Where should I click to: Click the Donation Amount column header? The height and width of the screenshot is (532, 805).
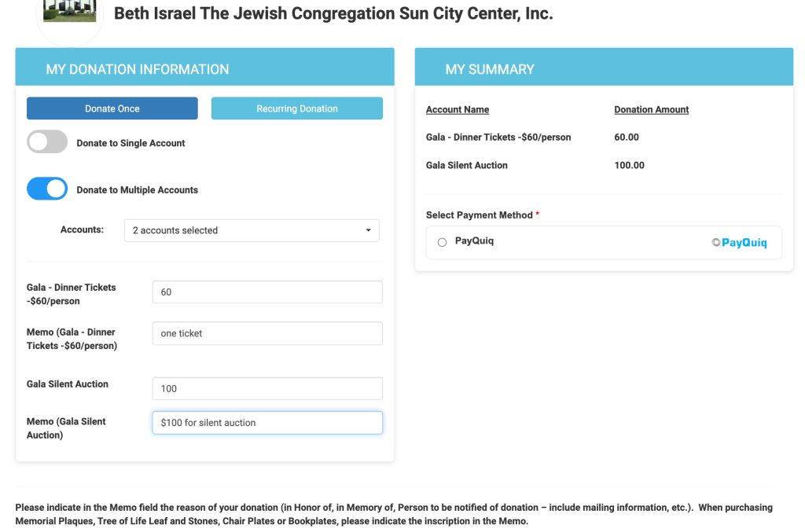click(x=651, y=110)
